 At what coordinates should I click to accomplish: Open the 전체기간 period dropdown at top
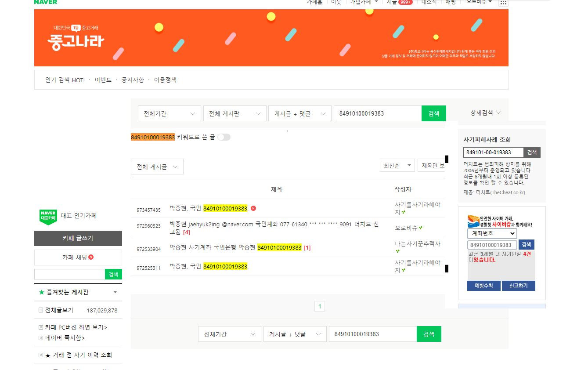pyautogui.click(x=170, y=113)
